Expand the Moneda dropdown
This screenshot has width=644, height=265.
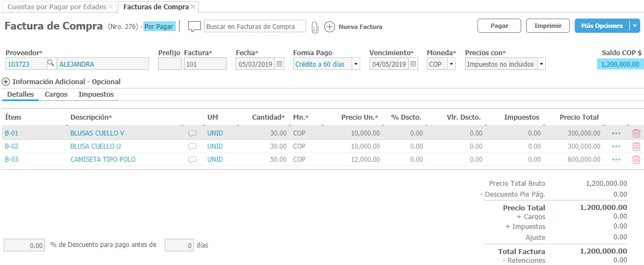451,64
